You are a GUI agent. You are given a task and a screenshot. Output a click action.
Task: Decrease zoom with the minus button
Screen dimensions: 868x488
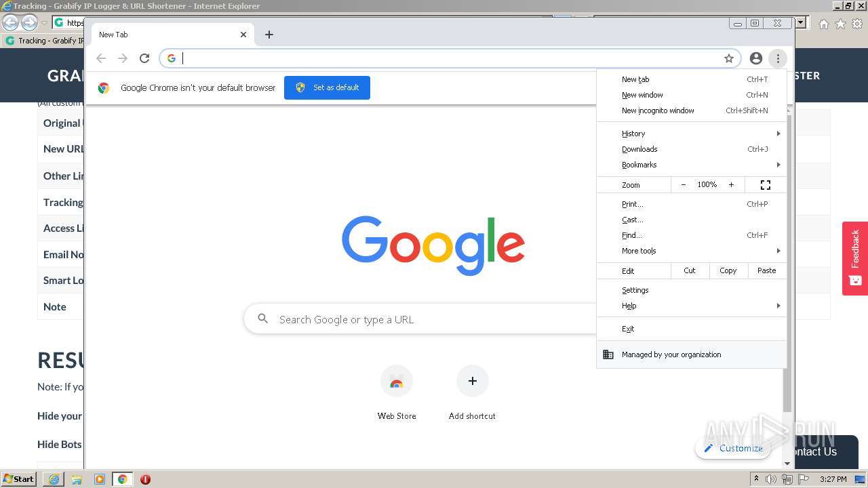(683, 185)
